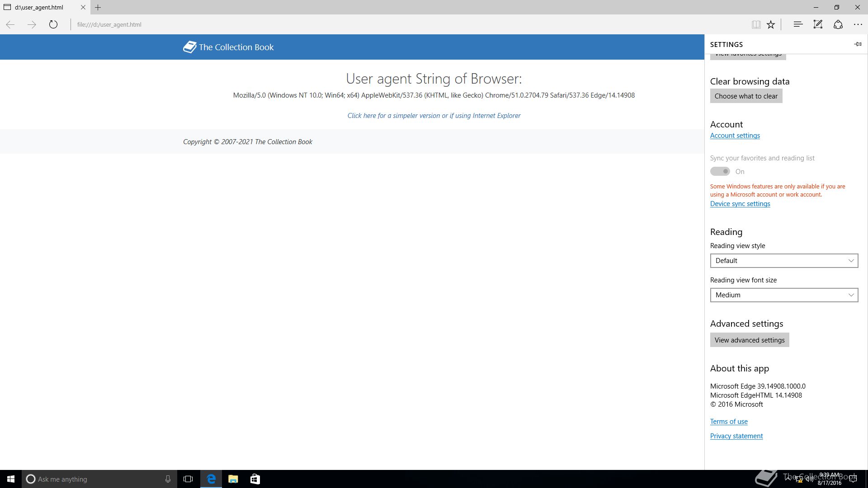Restore down the Edge window
Screen dimensions: 868x488
[x=837, y=7]
